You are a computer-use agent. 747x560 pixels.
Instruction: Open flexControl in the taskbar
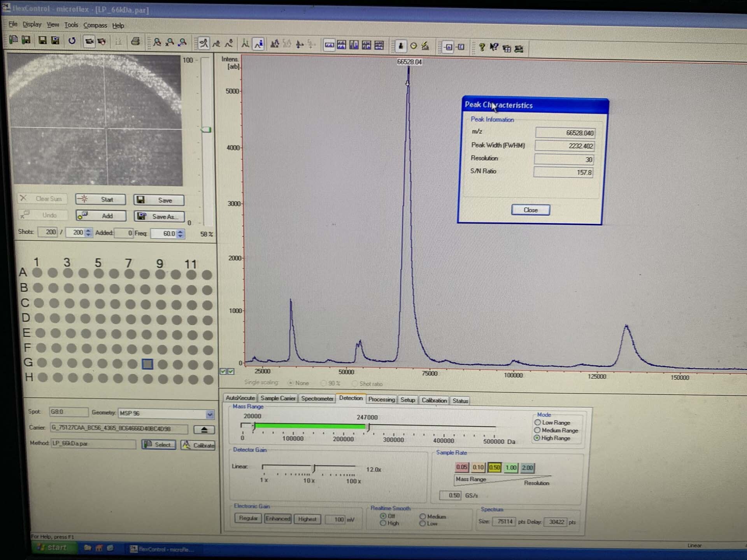point(161,549)
